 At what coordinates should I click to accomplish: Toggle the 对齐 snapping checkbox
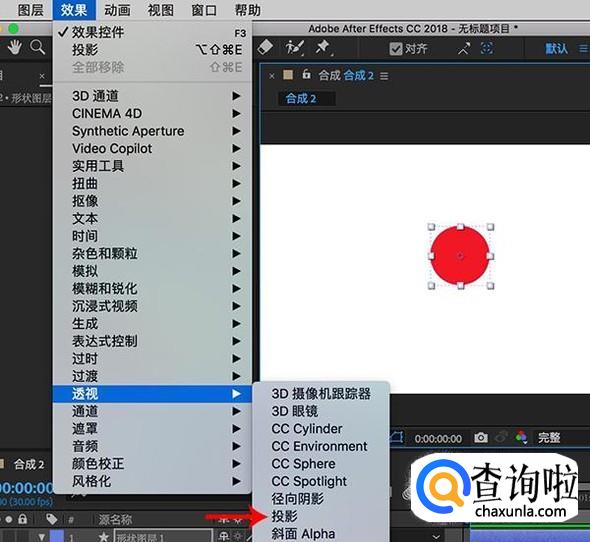tap(395, 49)
